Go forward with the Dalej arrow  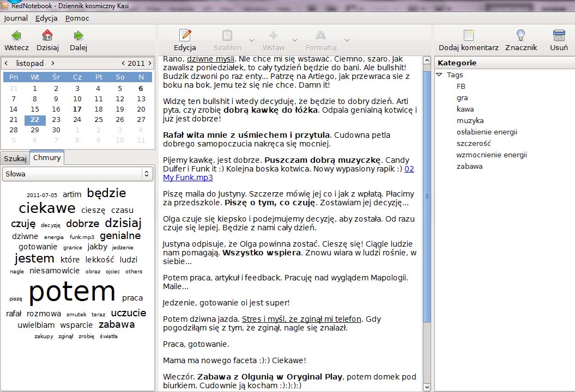click(x=78, y=36)
